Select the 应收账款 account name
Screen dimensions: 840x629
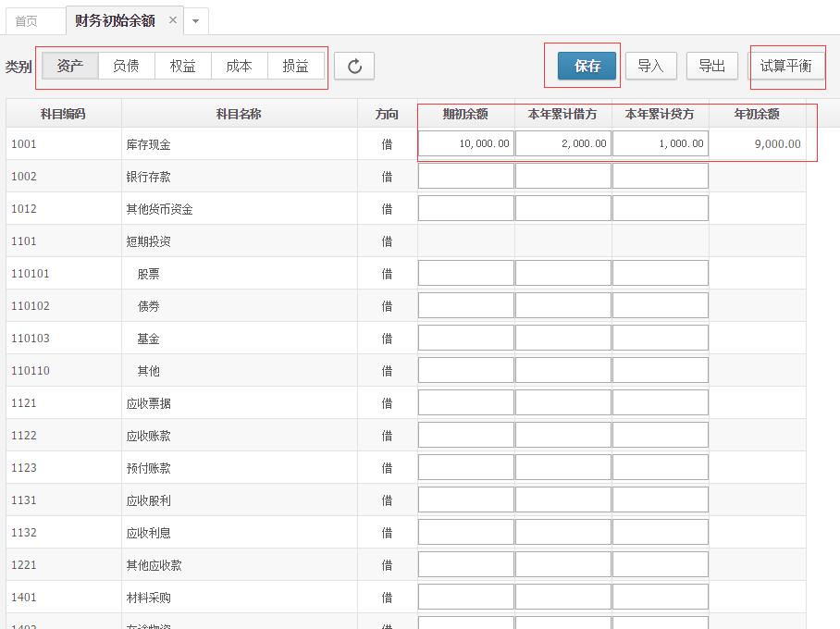click(148, 436)
